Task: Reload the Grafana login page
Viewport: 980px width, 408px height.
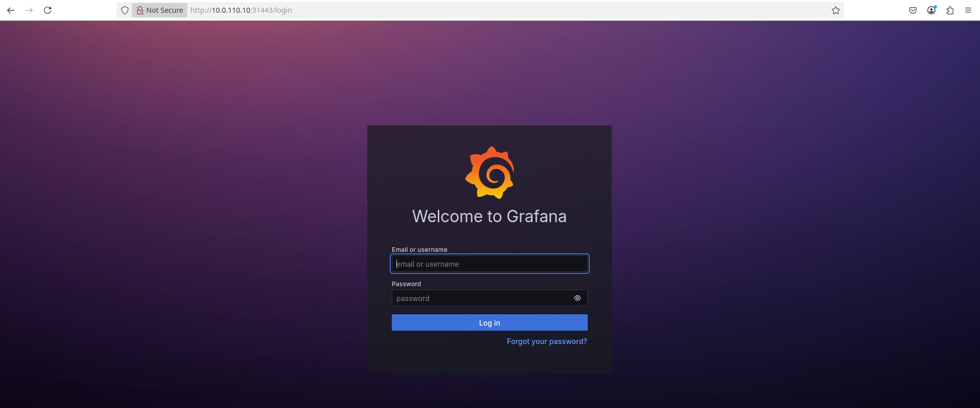Action: click(48, 10)
